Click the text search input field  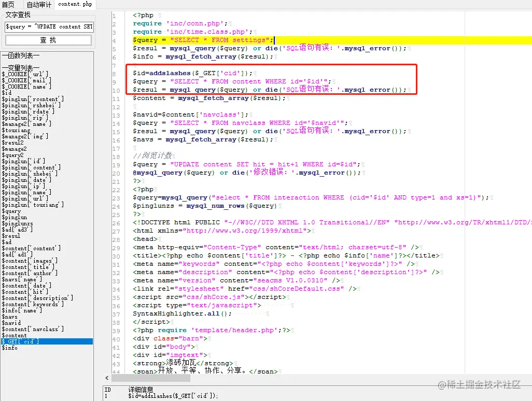click(x=49, y=27)
